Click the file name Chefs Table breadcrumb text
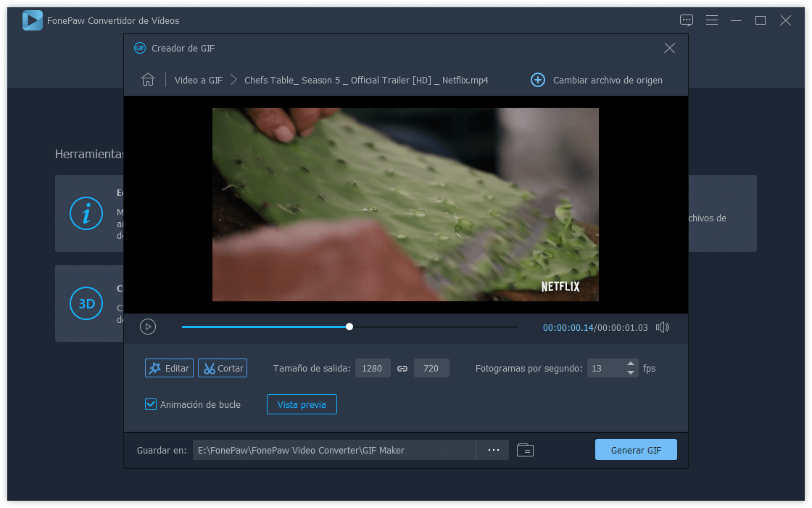 pyautogui.click(x=366, y=80)
